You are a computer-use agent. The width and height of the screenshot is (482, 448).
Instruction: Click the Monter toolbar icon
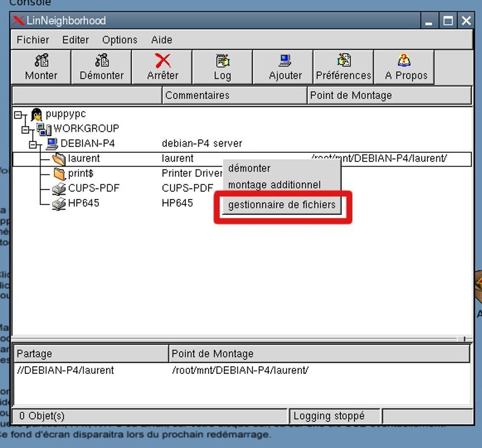pyautogui.click(x=41, y=61)
